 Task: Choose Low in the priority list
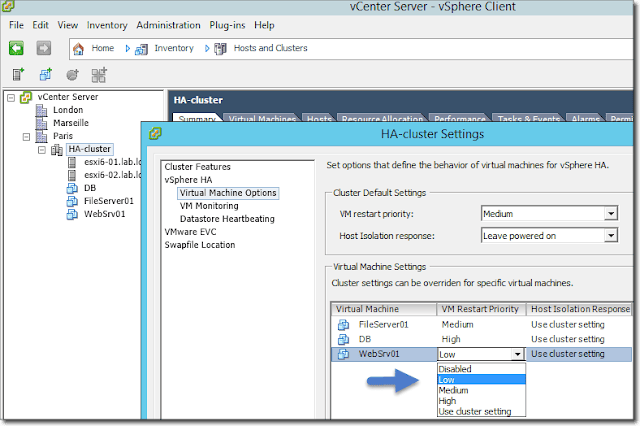481,379
